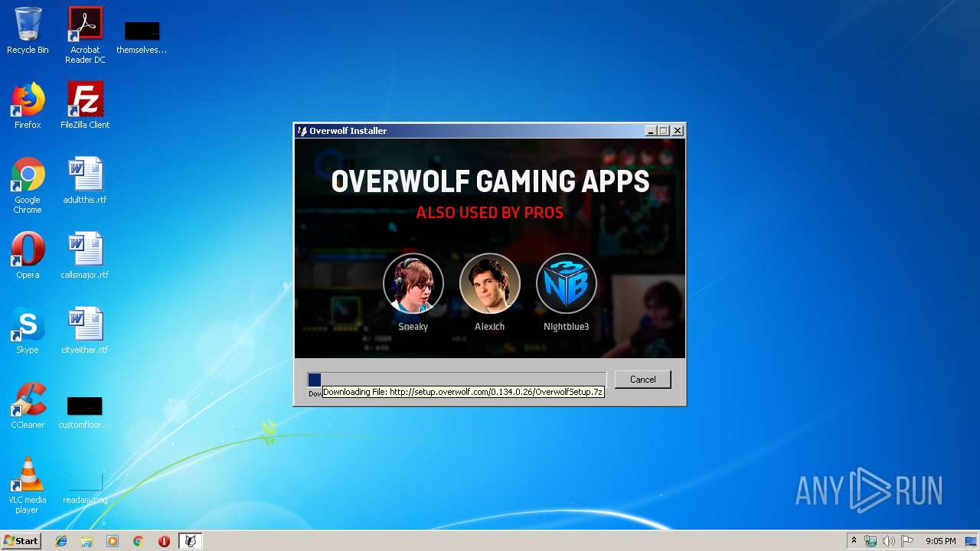Switch to Overwolf Installer taskbar item

coord(190,541)
